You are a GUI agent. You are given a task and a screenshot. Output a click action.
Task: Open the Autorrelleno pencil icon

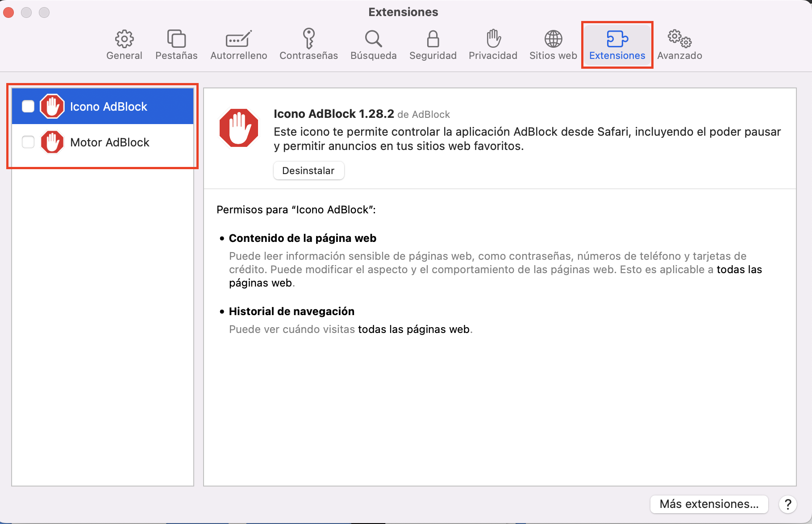coord(238,39)
